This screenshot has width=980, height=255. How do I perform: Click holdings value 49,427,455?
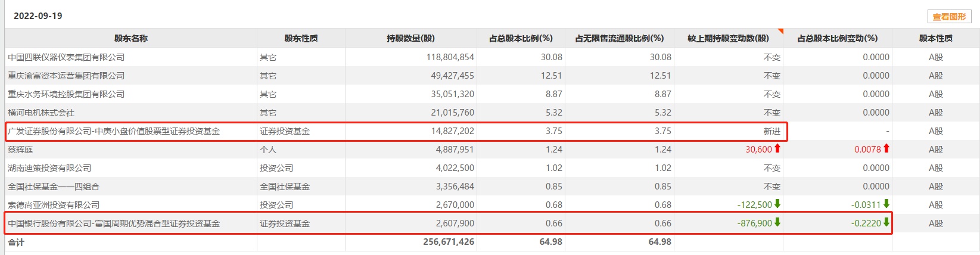click(453, 76)
